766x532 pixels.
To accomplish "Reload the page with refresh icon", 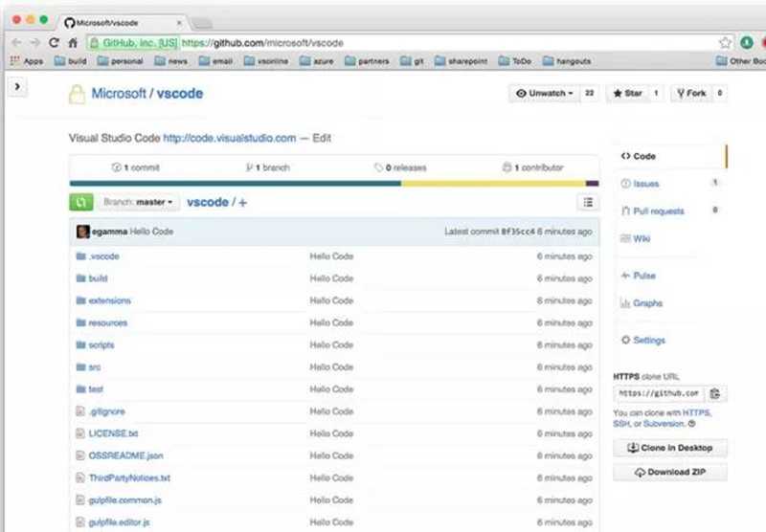I will click(54, 43).
